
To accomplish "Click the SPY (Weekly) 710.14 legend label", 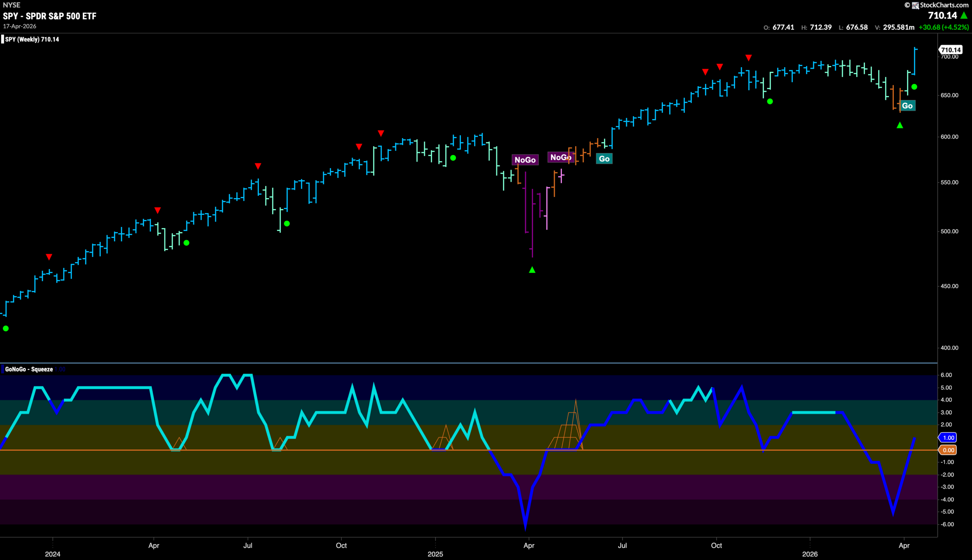I will pos(32,39).
